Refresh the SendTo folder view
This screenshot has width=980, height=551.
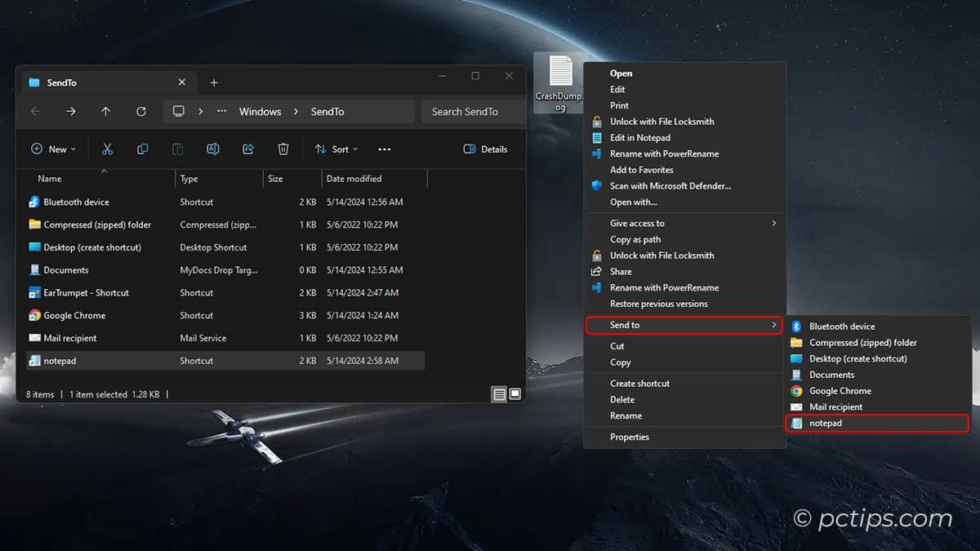[140, 111]
